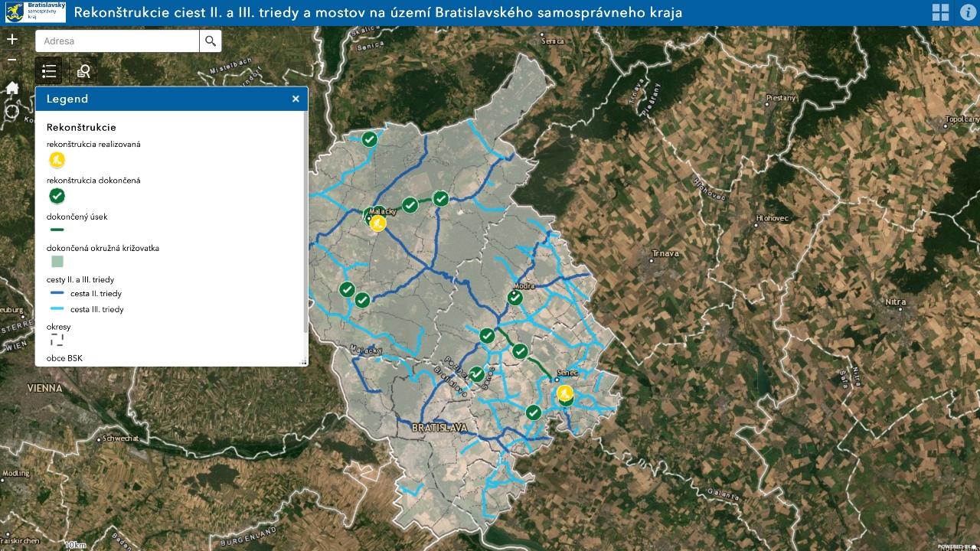Select the yellow construction marker at Malacky
Screen dimensions: 980x551
pos(377,223)
